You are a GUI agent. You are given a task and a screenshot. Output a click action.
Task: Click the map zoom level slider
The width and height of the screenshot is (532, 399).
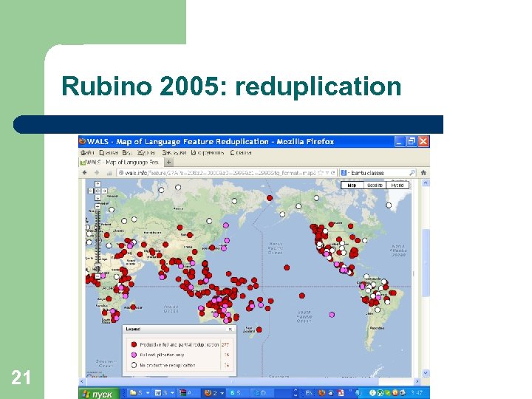tap(98, 265)
